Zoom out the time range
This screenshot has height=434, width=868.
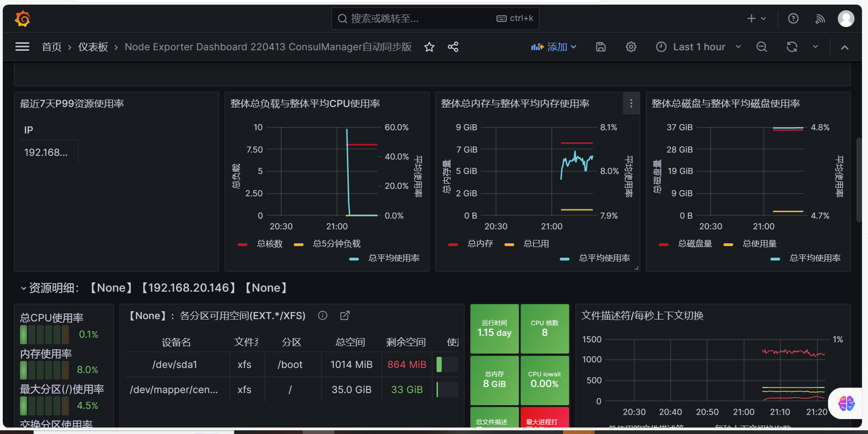point(762,47)
